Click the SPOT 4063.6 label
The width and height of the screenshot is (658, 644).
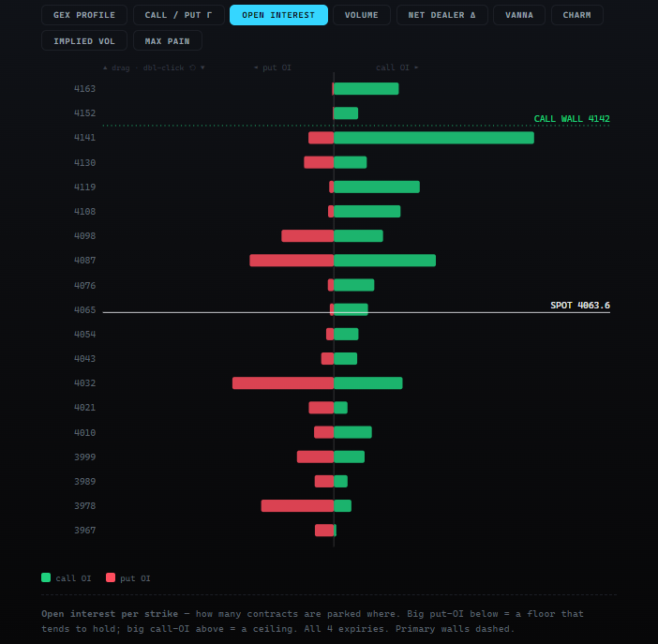click(x=580, y=306)
